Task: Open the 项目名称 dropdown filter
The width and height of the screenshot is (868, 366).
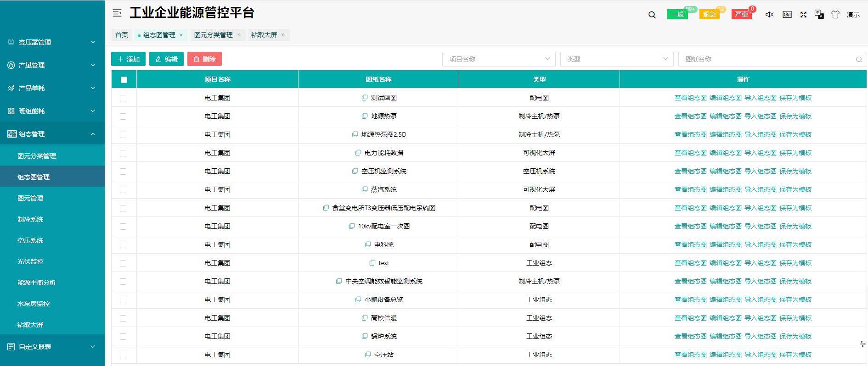Action: point(499,59)
